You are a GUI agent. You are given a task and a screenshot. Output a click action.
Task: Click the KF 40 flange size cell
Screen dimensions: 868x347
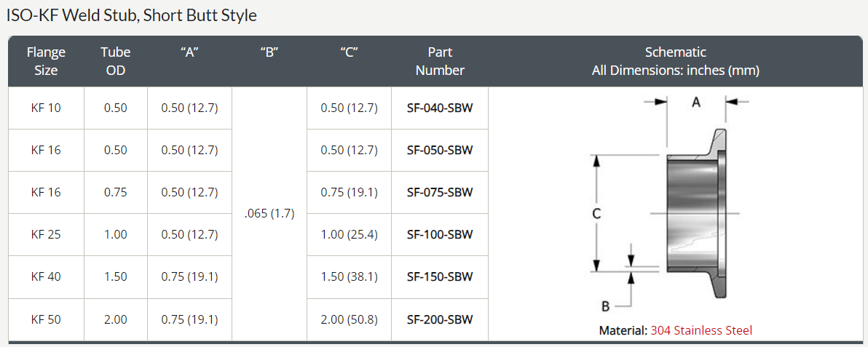(46, 276)
